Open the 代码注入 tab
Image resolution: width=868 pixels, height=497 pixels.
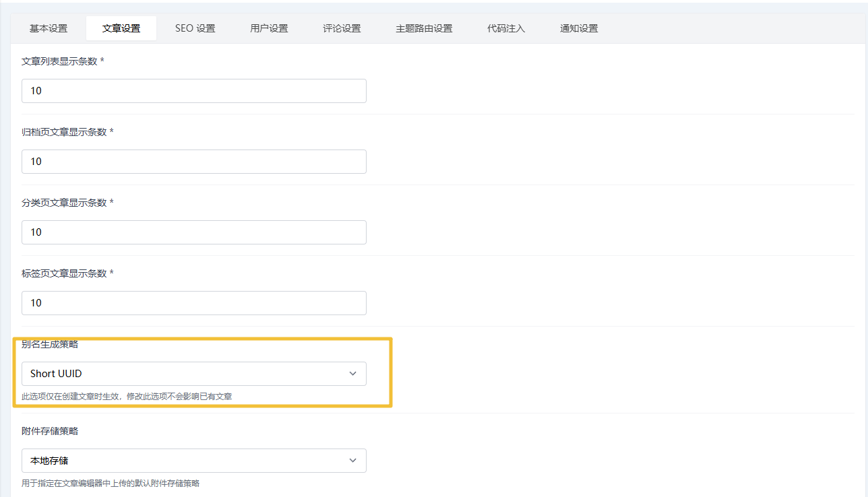[506, 28]
